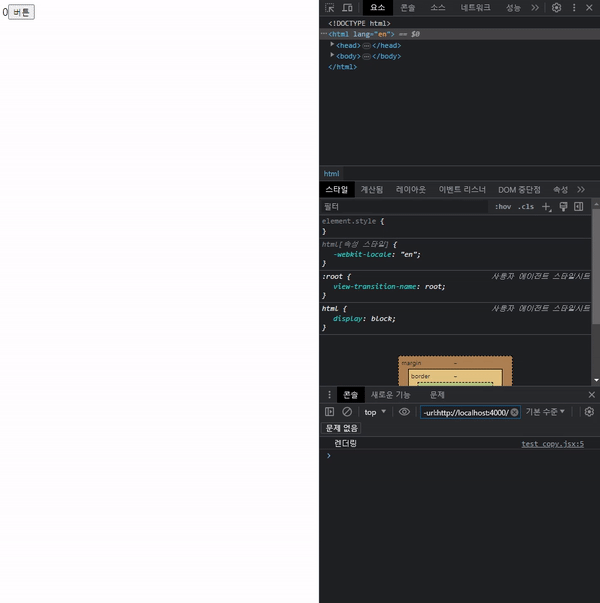This screenshot has height=603, width=600.
Task: Switch to the 스타일 pane tab
Action: coord(337,190)
